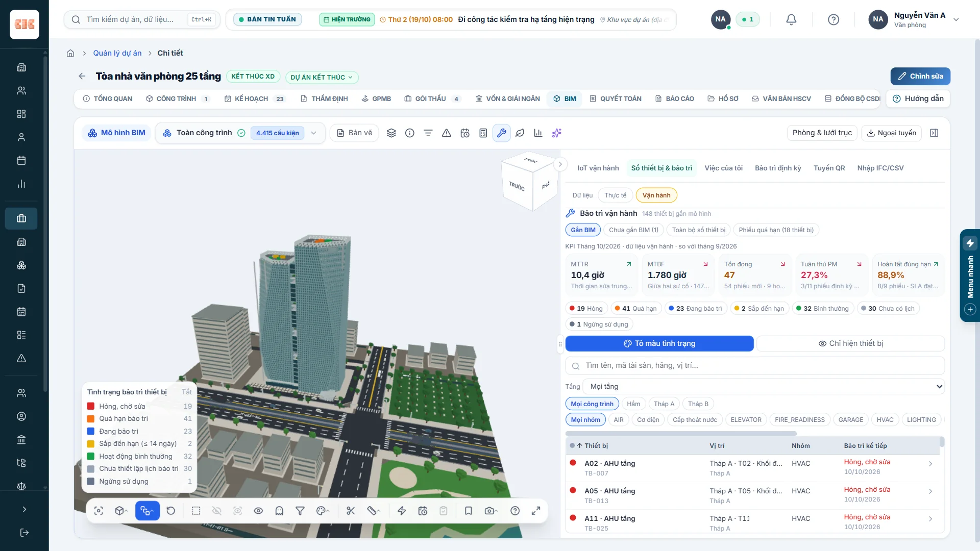The height and width of the screenshot is (551, 980).
Task: Click the TRƯỚC face of the view cube
Action: pyautogui.click(x=517, y=186)
